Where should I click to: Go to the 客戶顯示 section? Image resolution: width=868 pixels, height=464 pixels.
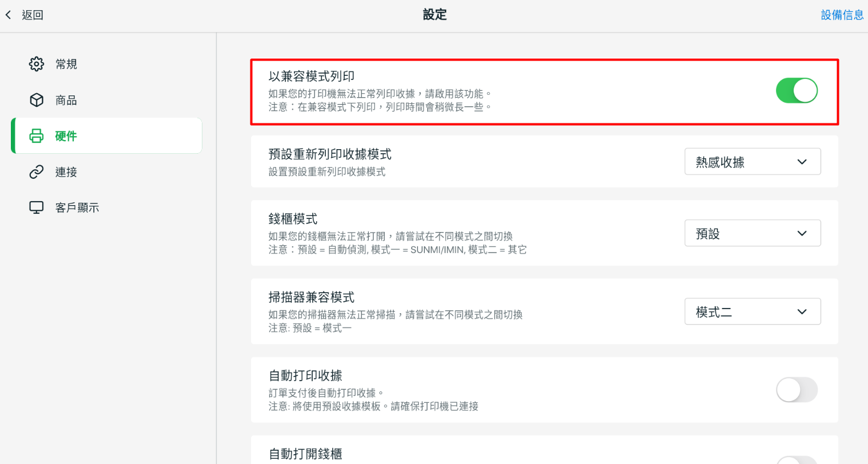click(77, 207)
